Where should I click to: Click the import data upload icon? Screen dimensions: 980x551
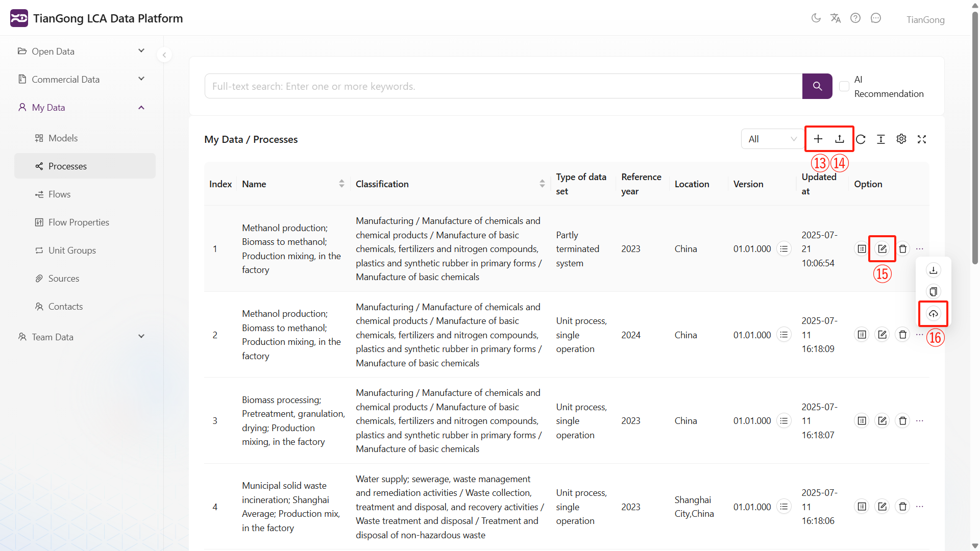840,139
